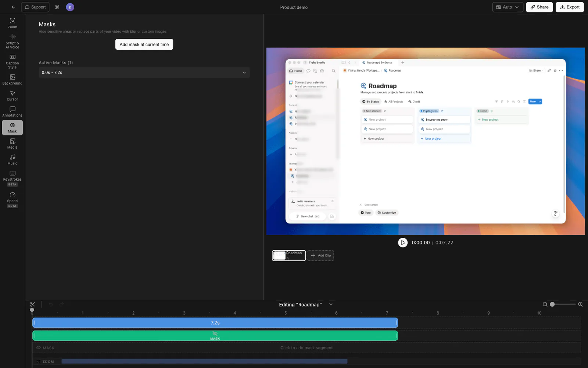Open the Background settings panel
Viewport: 588px width, 368px height.
(12, 79)
